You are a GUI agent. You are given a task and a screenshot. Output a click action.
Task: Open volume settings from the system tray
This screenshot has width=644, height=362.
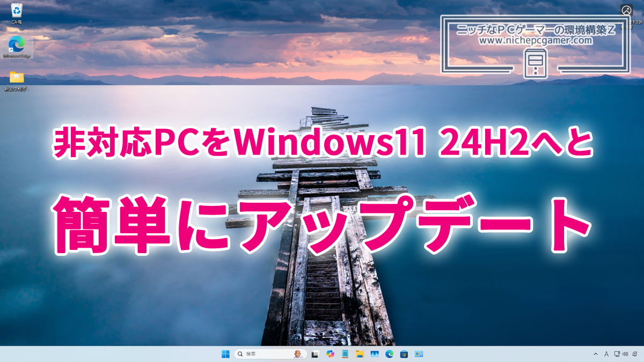point(626,354)
